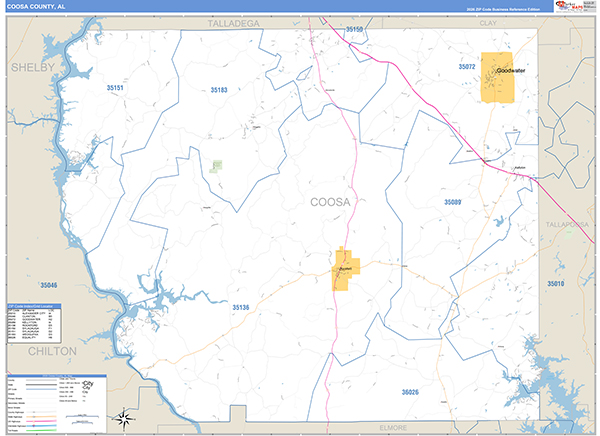Click the CLAY county label

[x=488, y=23]
